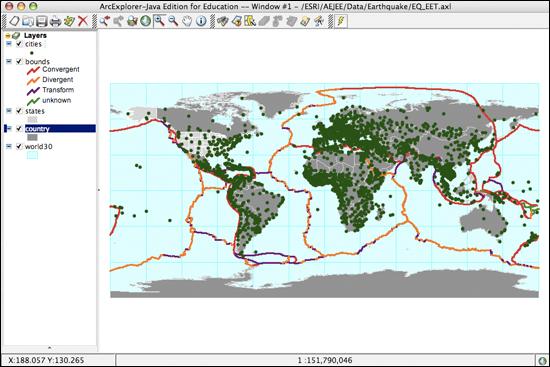Image resolution: width=550 pixels, height=367 pixels.
Task: Click the window title bar text
Action: coord(275,6)
